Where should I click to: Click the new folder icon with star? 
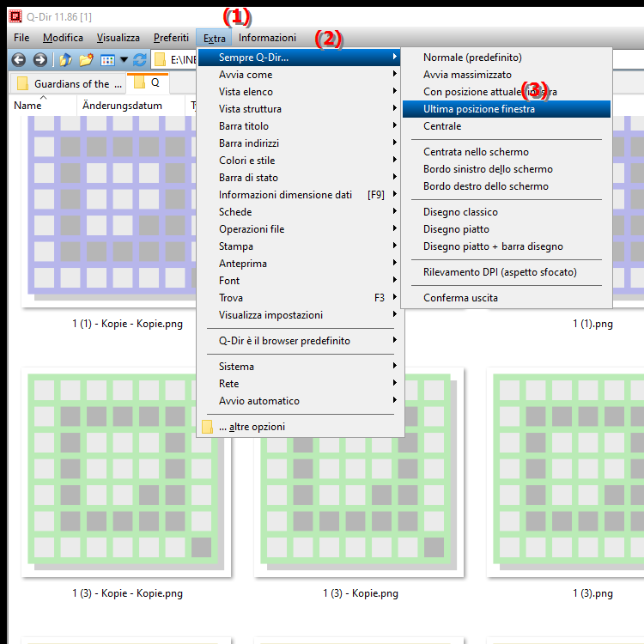[86, 60]
